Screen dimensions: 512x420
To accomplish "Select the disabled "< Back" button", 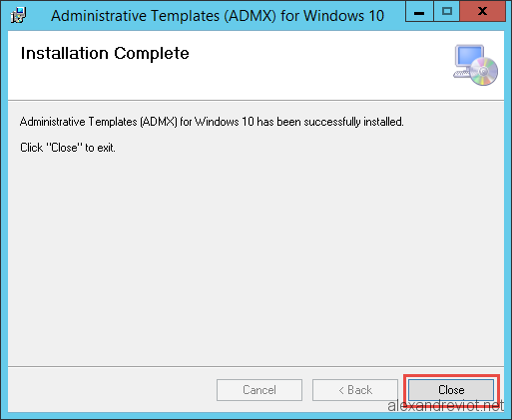I will pyautogui.click(x=355, y=390).
